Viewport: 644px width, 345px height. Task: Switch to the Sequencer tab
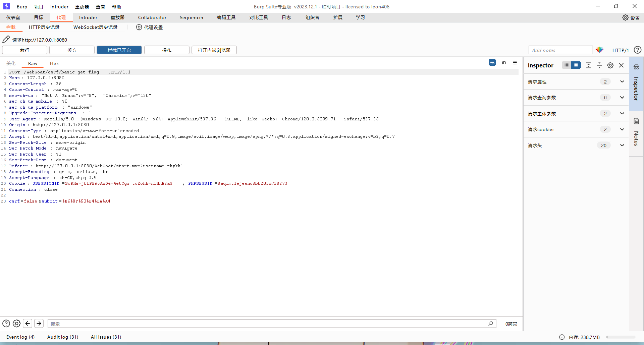[x=192, y=17]
